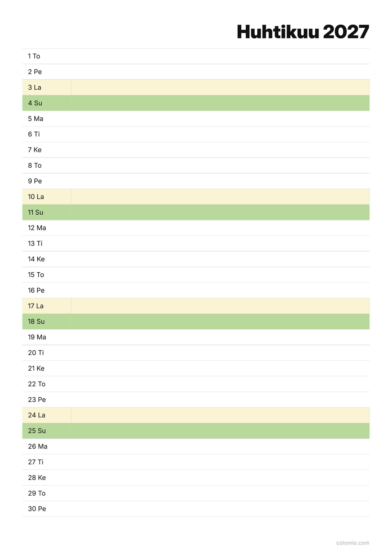Click the 28 Ke day label
The width and height of the screenshot is (392, 554).
click(37, 478)
